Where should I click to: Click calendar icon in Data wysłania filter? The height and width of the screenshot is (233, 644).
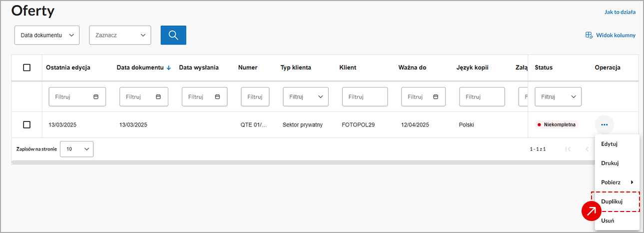point(217,97)
